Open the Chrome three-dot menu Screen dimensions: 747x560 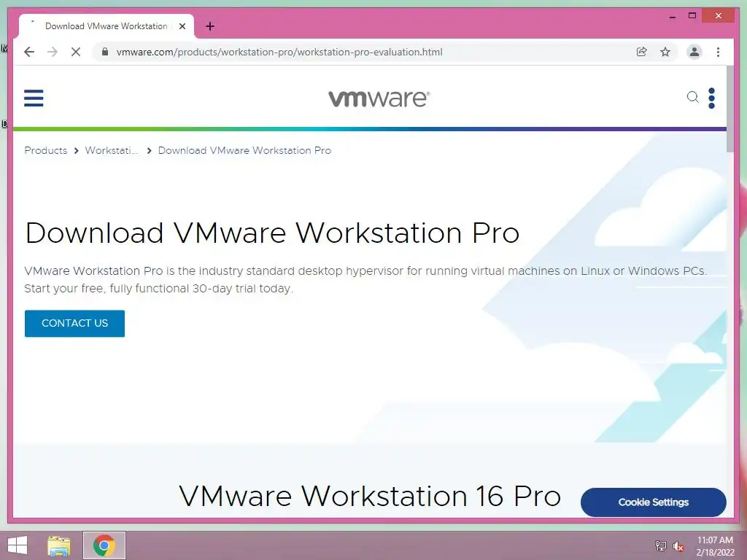coord(718,52)
